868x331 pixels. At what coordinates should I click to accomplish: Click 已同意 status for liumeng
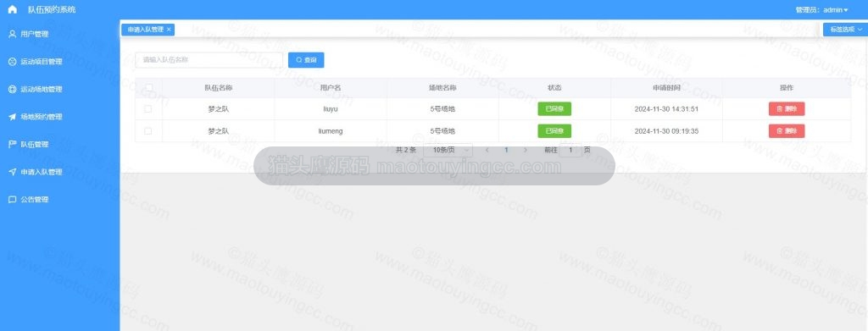554,131
